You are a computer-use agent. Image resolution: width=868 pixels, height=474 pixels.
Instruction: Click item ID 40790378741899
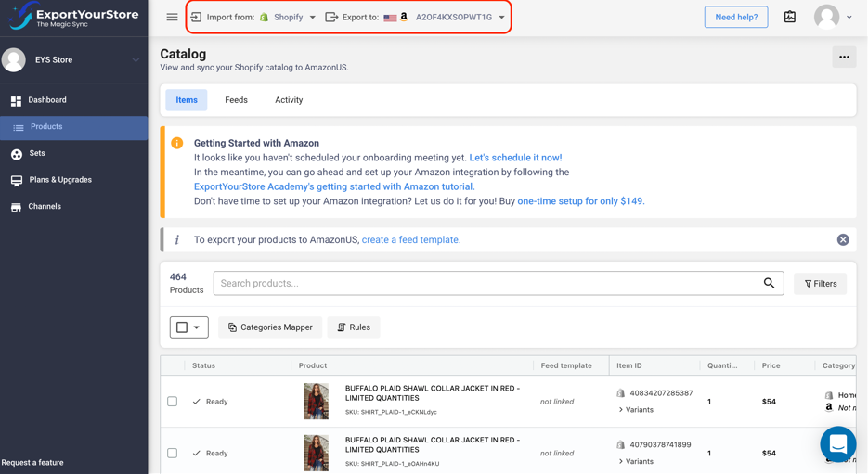[x=660, y=444]
